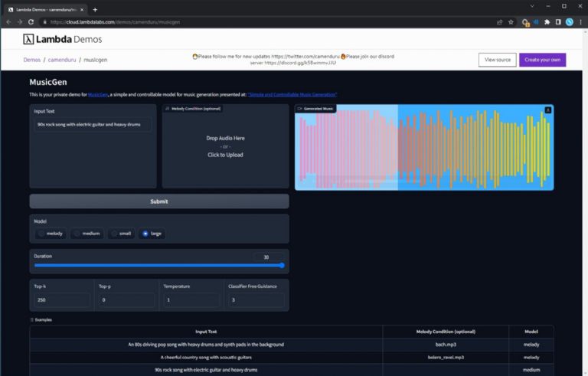This screenshot has width=588, height=376.
Task: Click the bach.mp3 melody cell
Action: click(x=446, y=345)
